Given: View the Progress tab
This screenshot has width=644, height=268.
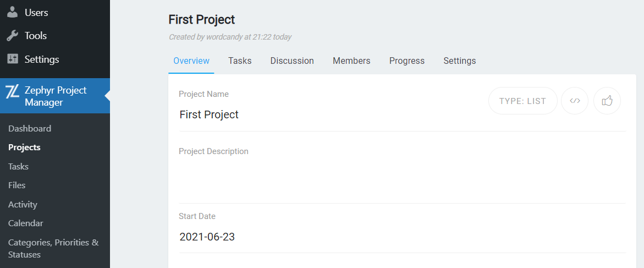Looking at the screenshot, I should click(407, 61).
